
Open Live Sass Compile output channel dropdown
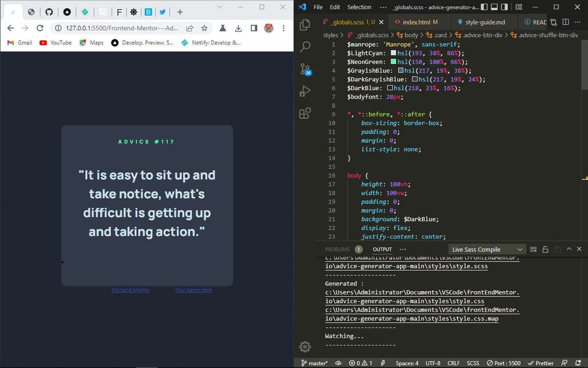pos(487,249)
